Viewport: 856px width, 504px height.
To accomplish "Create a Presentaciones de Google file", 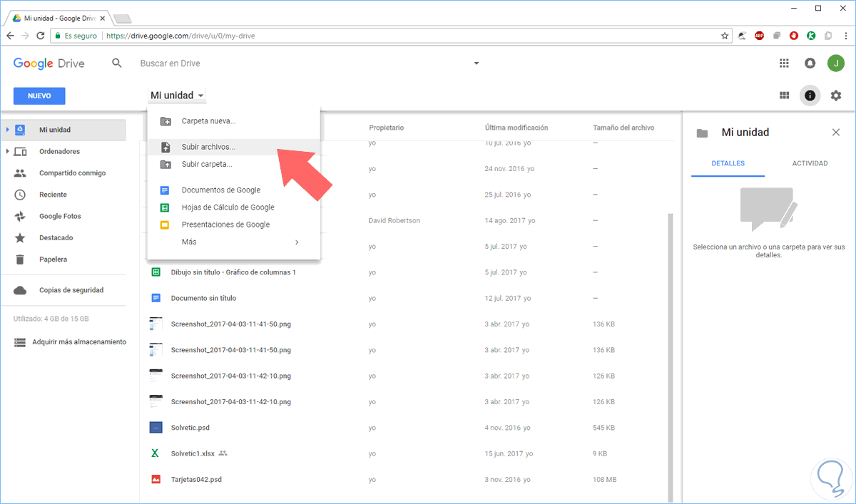I will [234, 225].
